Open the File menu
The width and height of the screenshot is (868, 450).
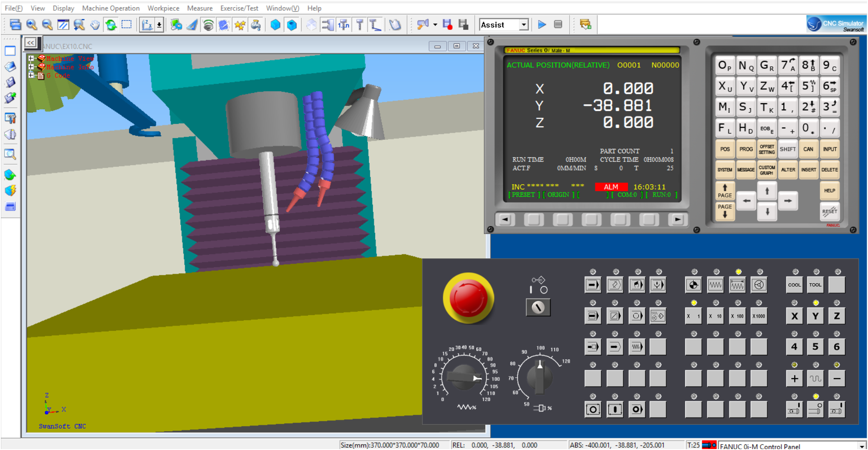[x=14, y=8]
